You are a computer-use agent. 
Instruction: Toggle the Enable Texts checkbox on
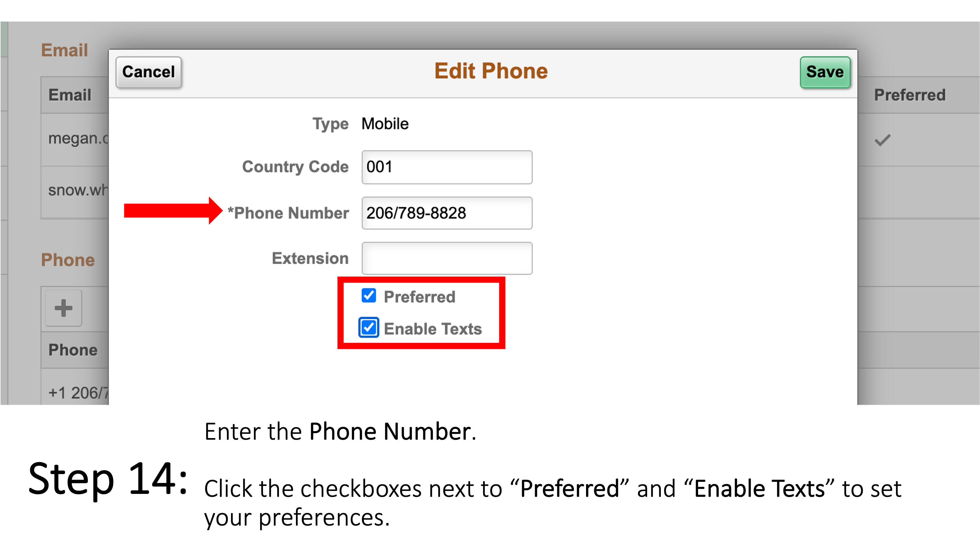pyautogui.click(x=368, y=329)
